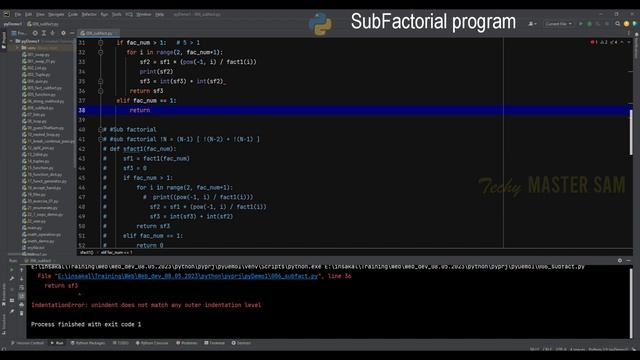Click wrench icon in Run panel
Image resolution: width=640 pixels, height=360 pixels.
click(12, 278)
